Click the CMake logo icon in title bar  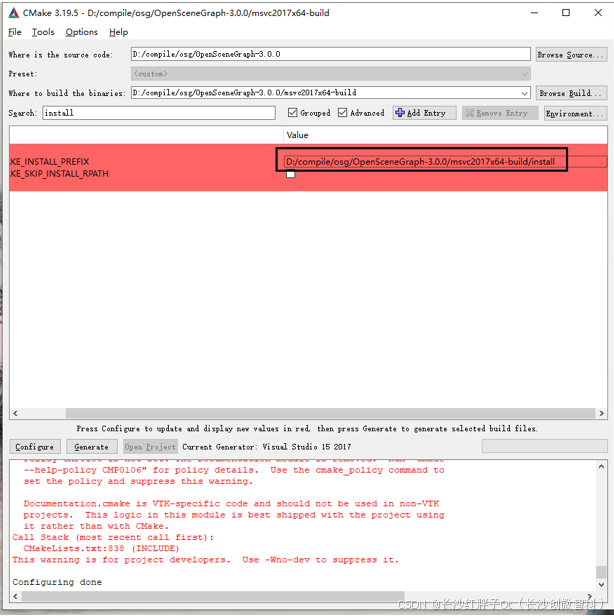(x=14, y=13)
